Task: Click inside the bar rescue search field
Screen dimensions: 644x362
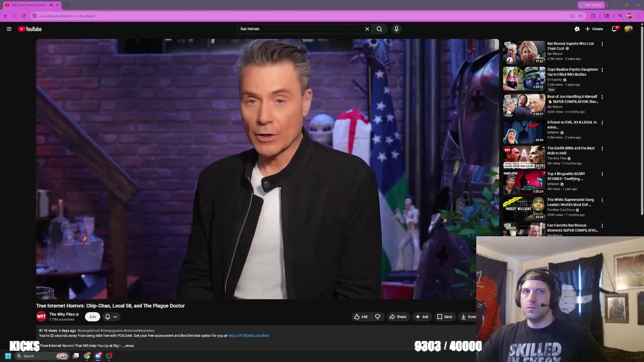Action: (302, 29)
